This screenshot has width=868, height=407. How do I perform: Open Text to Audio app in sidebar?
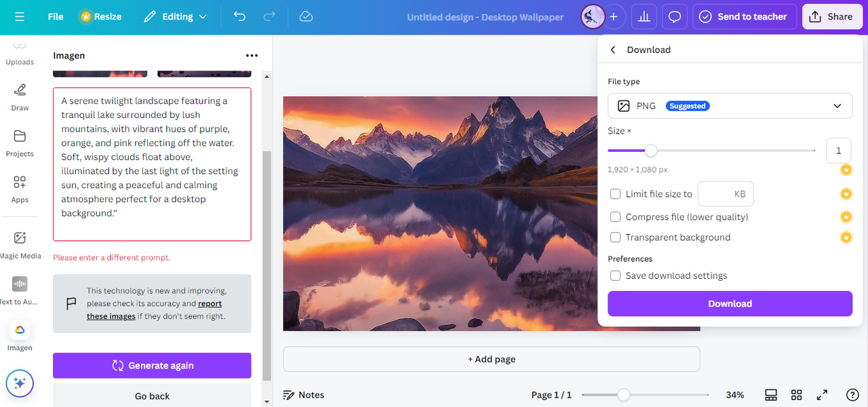20,291
